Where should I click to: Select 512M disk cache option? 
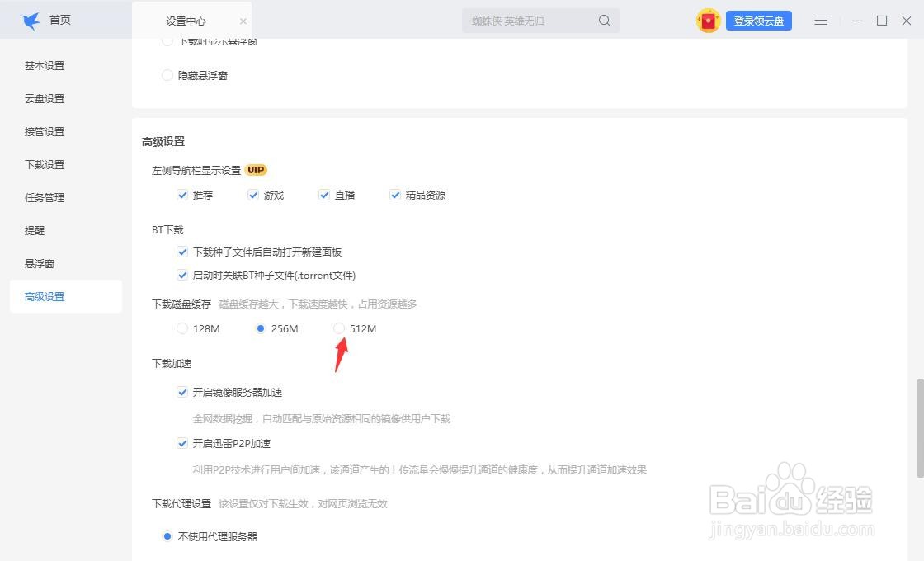(x=339, y=328)
